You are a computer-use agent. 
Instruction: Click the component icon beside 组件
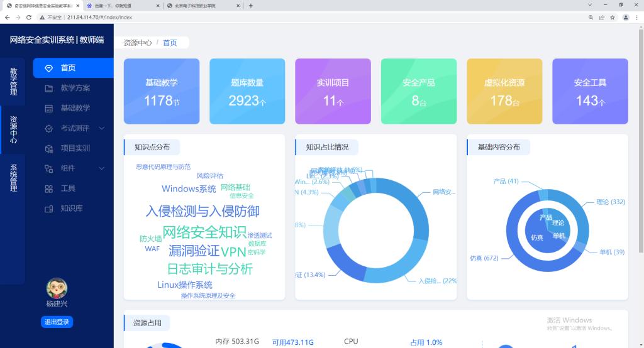(x=48, y=169)
